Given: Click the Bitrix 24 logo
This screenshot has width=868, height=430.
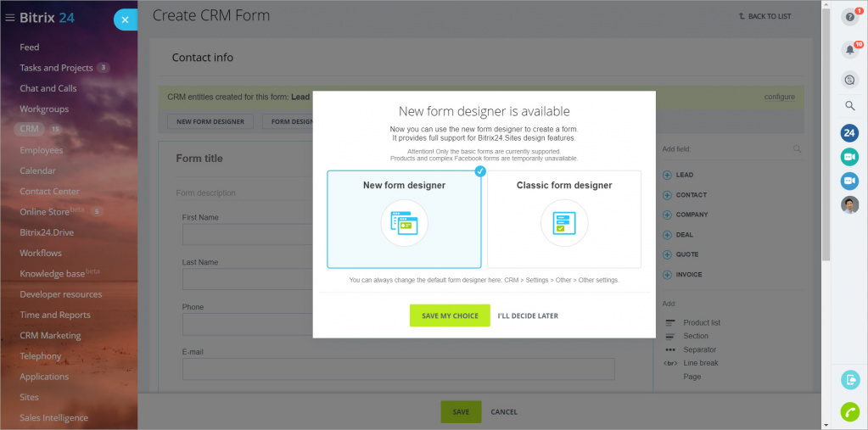Looking at the screenshot, I should [x=47, y=18].
